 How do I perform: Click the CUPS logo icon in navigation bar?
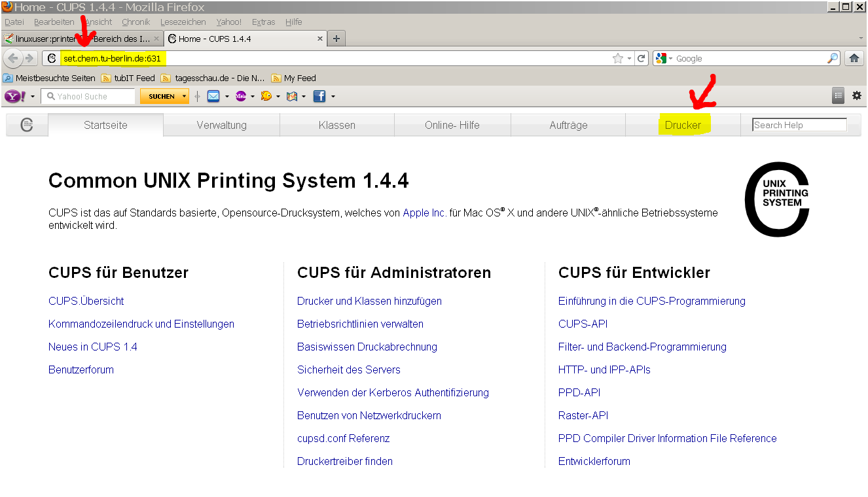point(27,125)
